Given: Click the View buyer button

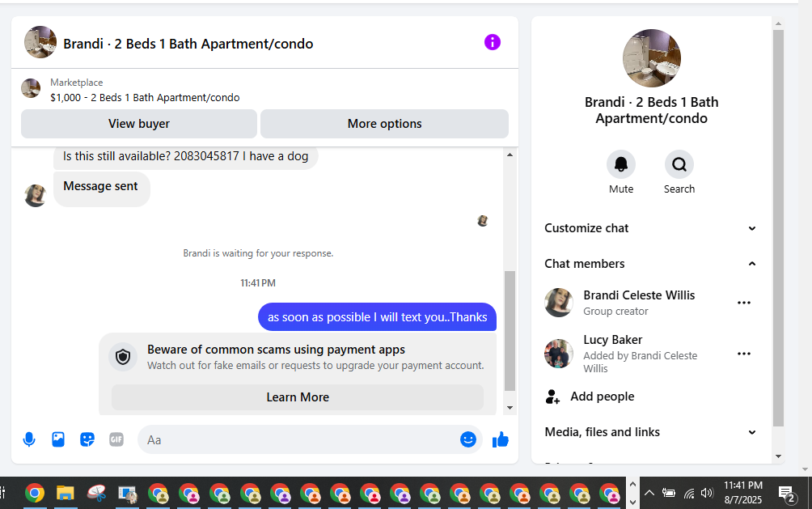Looking at the screenshot, I should (x=139, y=123).
